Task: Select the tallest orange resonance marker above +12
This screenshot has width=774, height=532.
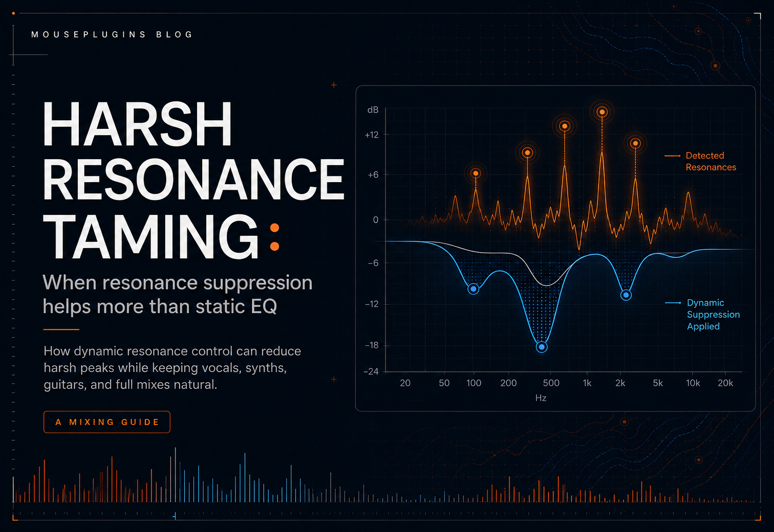Action: click(x=602, y=112)
